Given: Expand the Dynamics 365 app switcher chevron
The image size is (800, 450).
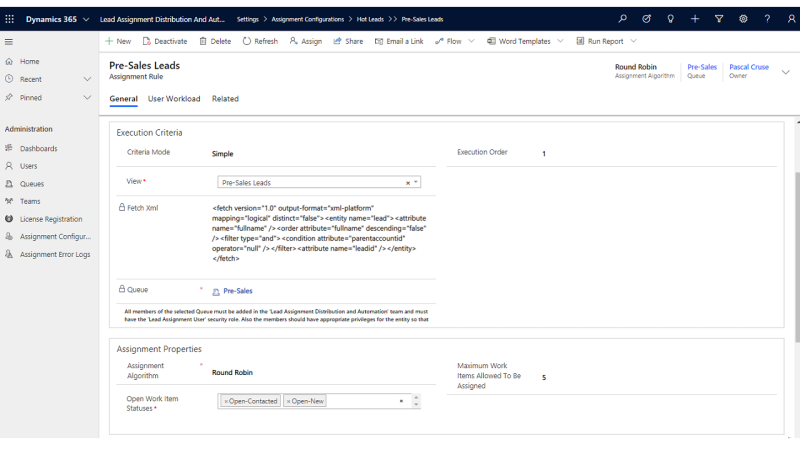Looking at the screenshot, I should point(85,19).
